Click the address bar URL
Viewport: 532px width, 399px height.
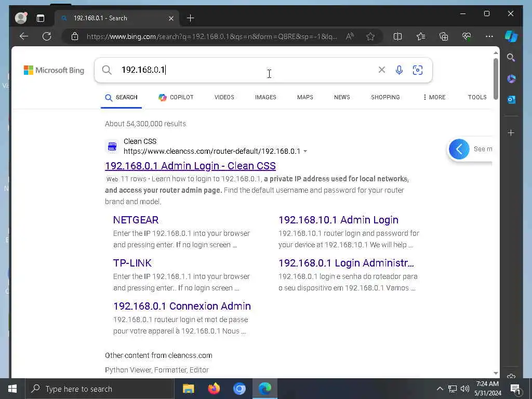(x=212, y=37)
